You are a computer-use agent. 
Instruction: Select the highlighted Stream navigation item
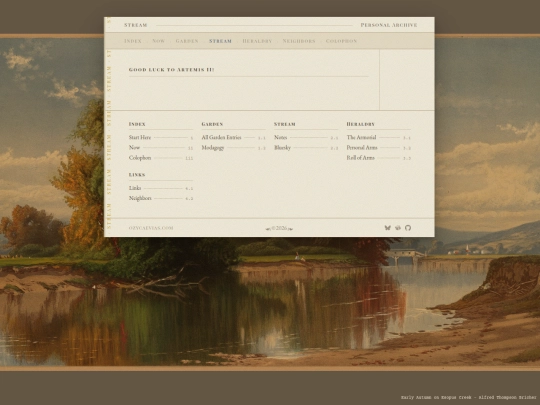220,41
